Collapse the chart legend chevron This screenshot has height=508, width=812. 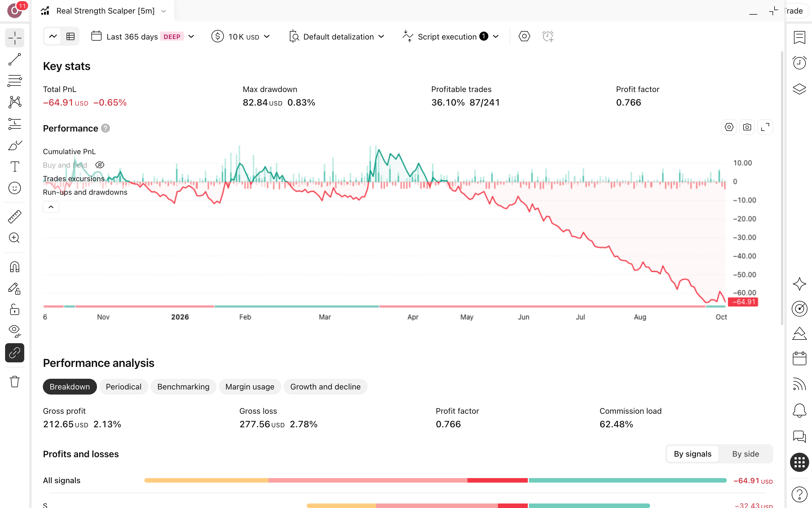[51, 207]
